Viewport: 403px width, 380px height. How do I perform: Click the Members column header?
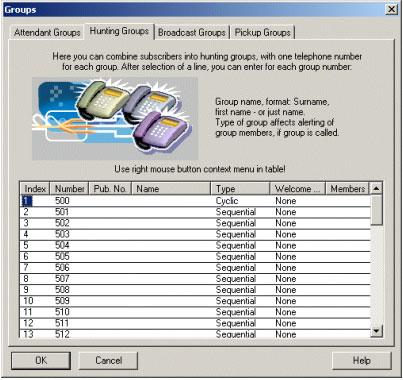point(348,189)
